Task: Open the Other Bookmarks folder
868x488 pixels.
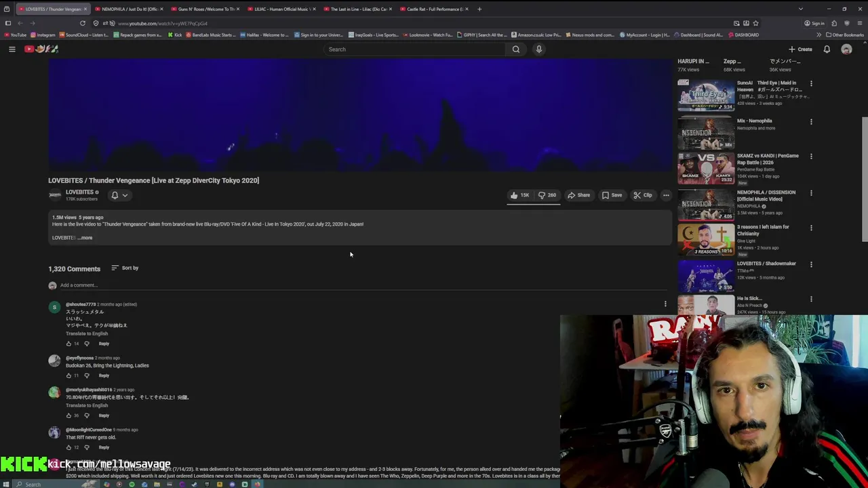Action: (x=845, y=35)
